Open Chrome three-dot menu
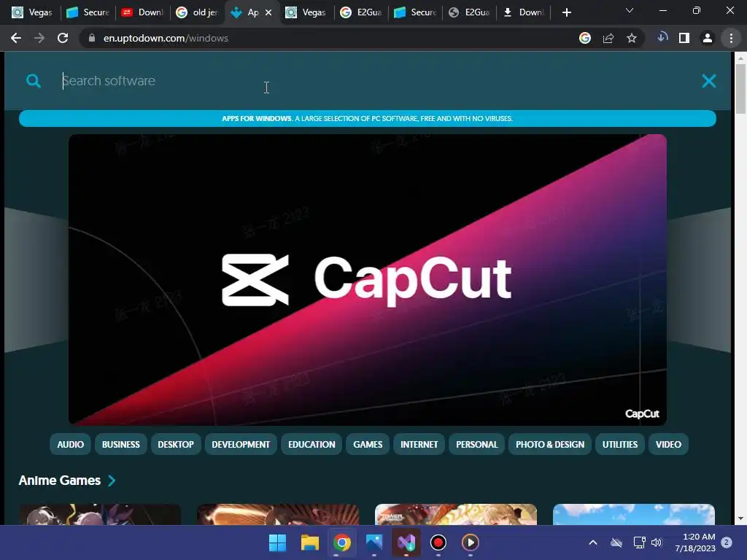The height and width of the screenshot is (560, 747). (731, 38)
